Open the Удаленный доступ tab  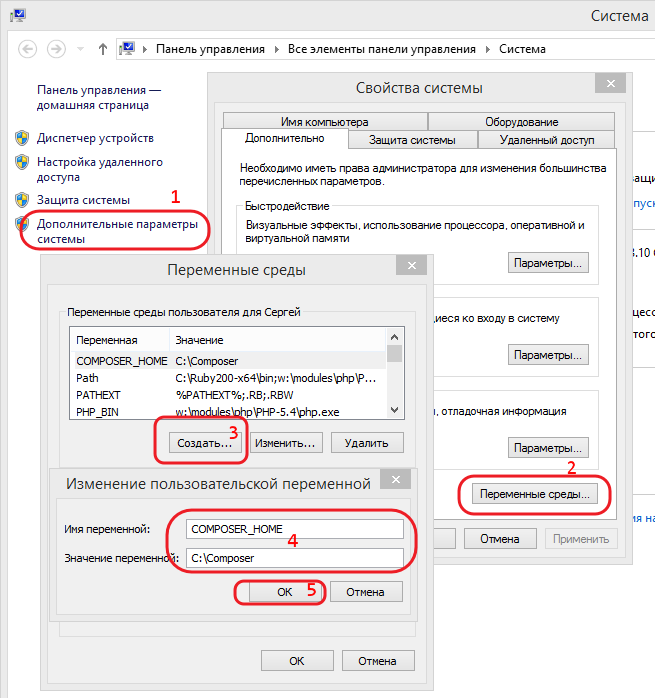546,140
